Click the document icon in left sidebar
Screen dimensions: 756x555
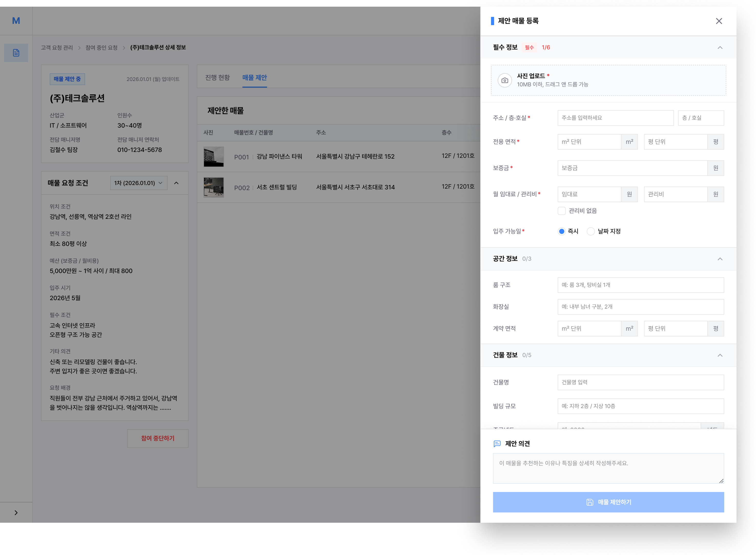pyautogui.click(x=16, y=53)
